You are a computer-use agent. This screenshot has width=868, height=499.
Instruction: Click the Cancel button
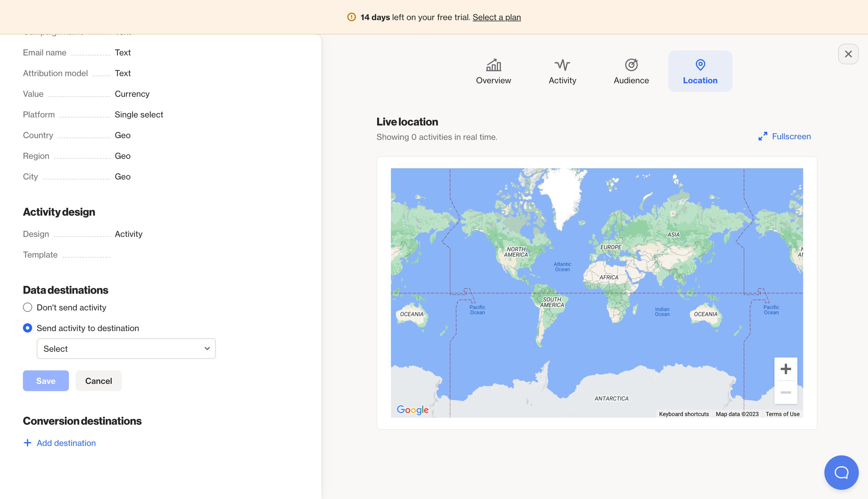coord(98,381)
